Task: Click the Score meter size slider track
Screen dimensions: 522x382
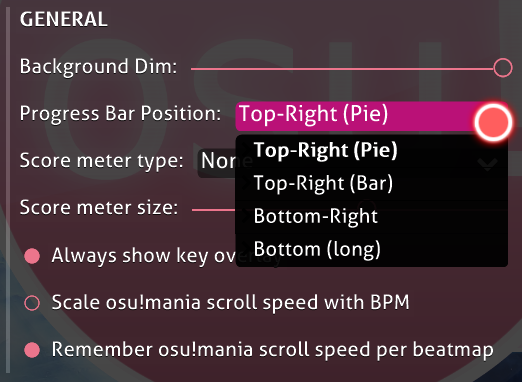Action: (214, 210)
